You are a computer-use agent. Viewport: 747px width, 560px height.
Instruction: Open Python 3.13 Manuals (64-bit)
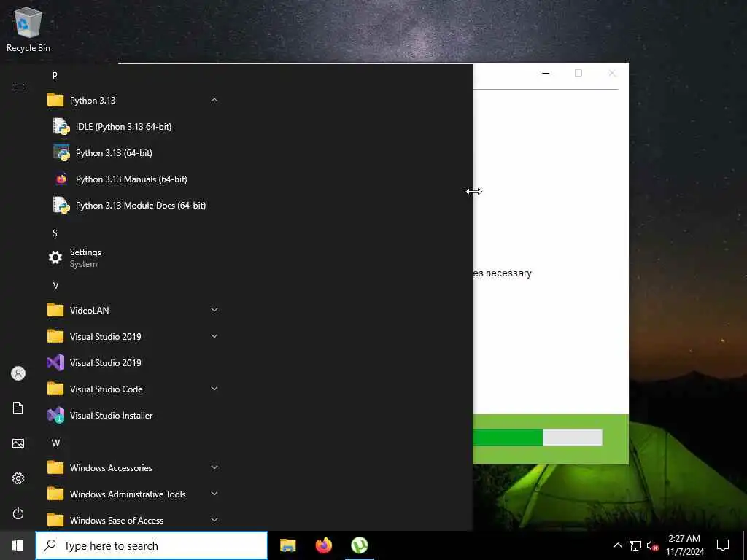tap(133, 179)
